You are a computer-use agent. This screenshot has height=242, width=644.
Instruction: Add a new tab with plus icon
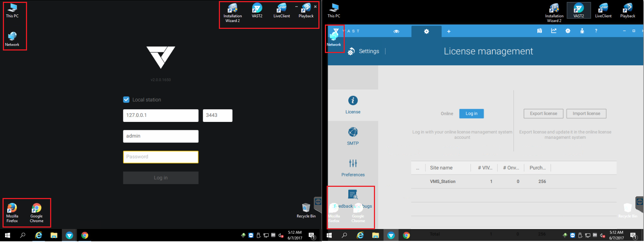[x=449, y=31]
